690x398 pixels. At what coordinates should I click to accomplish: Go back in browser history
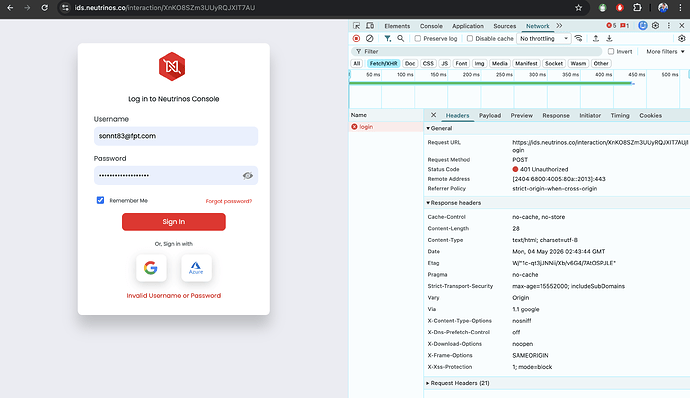point(10,7)
